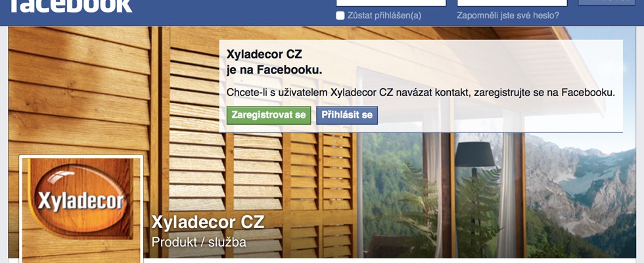Click the blue Přihlásit se button
Image resolution: width=644 pixels, height=263 pixels.
click(347, 115)
